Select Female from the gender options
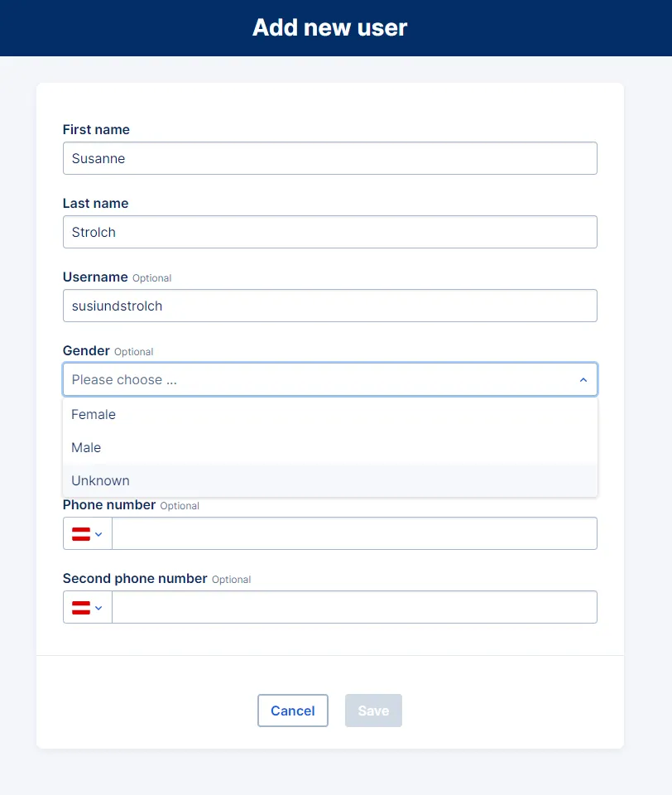Screen dimensions: 672x795 (94, 414)
